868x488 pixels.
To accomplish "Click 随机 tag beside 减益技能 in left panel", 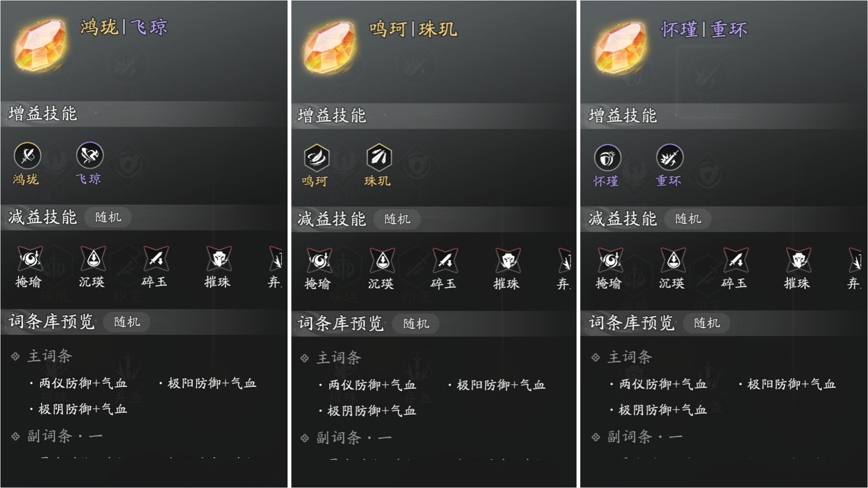I will click(108, 217).
